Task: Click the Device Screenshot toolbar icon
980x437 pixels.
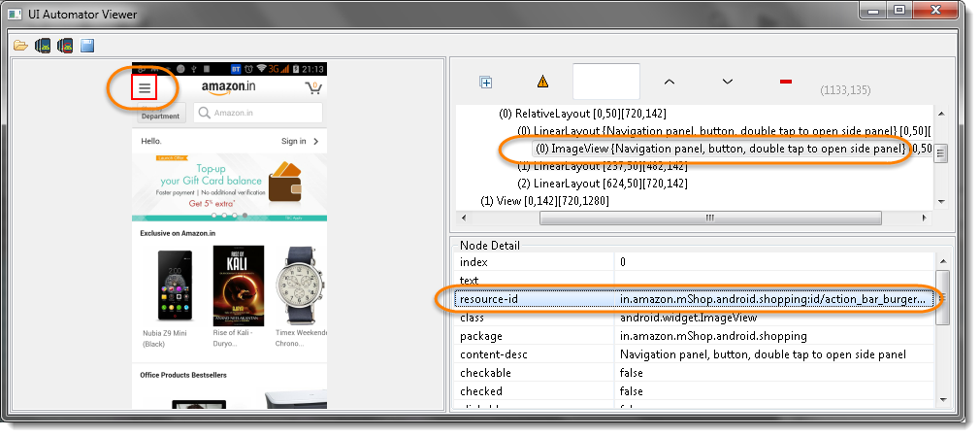Action: pyautogui.click(x=43, y=45)
